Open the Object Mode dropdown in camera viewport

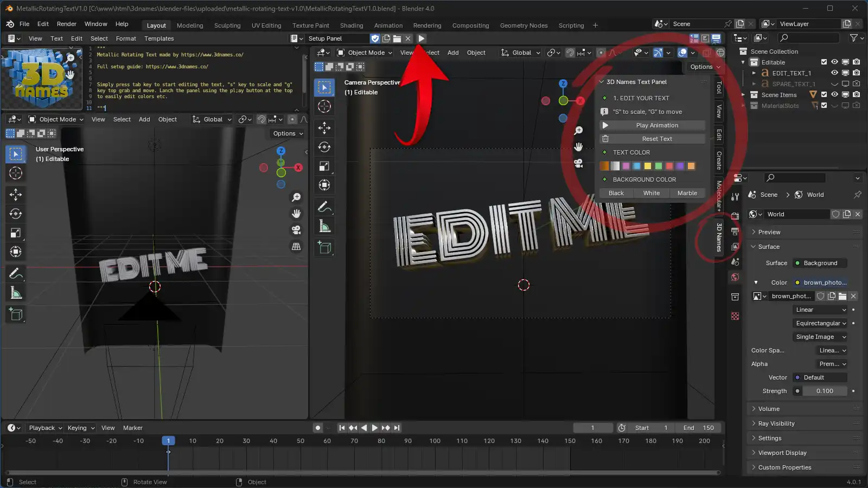[x=365, y=53]
